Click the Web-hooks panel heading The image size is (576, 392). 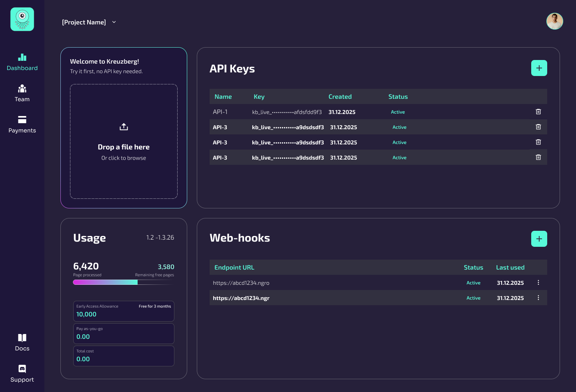(x=240, y=238)
